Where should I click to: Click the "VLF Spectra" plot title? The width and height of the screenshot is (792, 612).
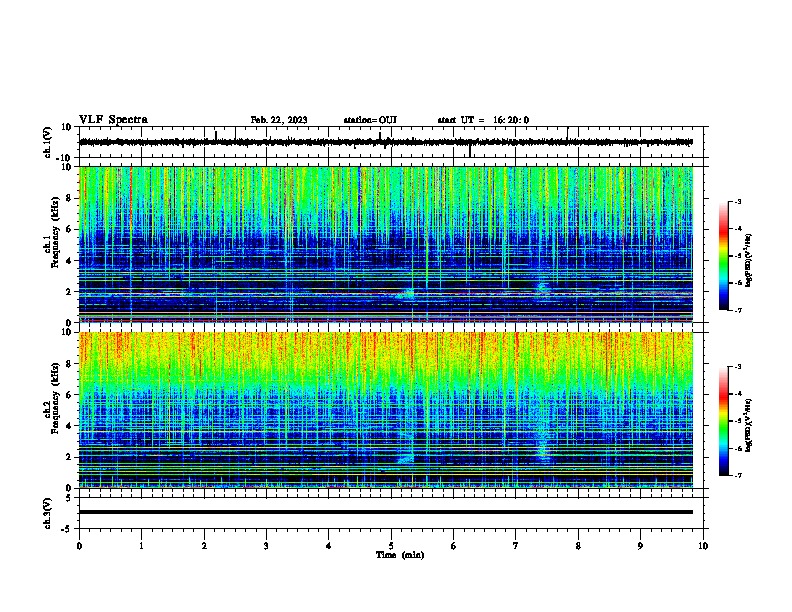(113, 120)
